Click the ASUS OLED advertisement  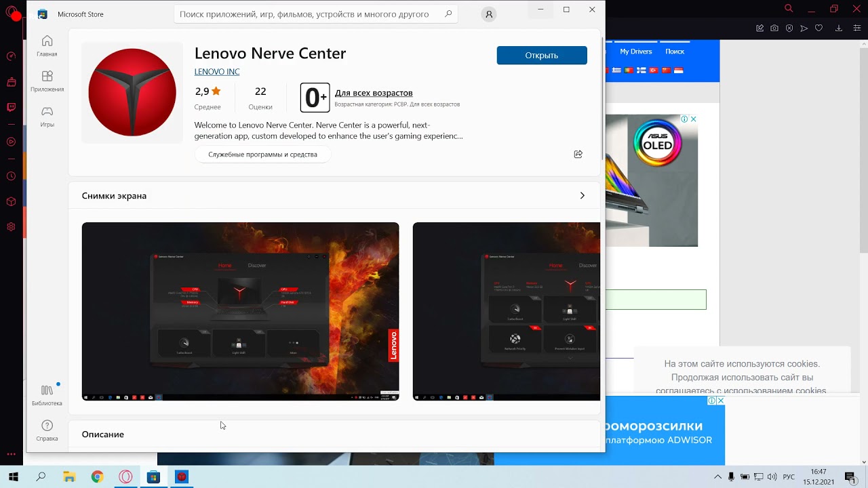pos(652,181)
